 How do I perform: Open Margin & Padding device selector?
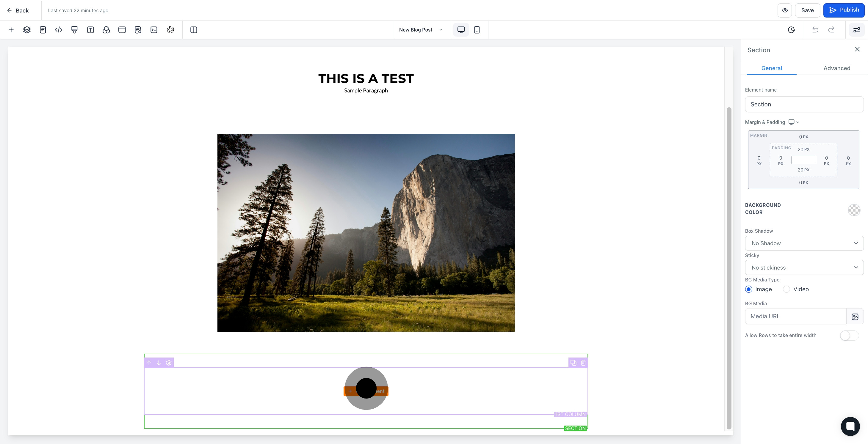(x=794, y=122)
